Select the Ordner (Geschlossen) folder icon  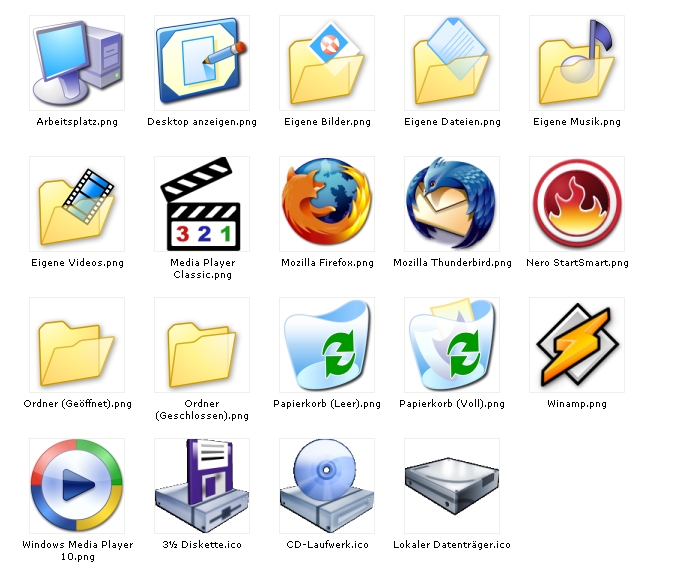pyautogui.click(x=202, y=345)
